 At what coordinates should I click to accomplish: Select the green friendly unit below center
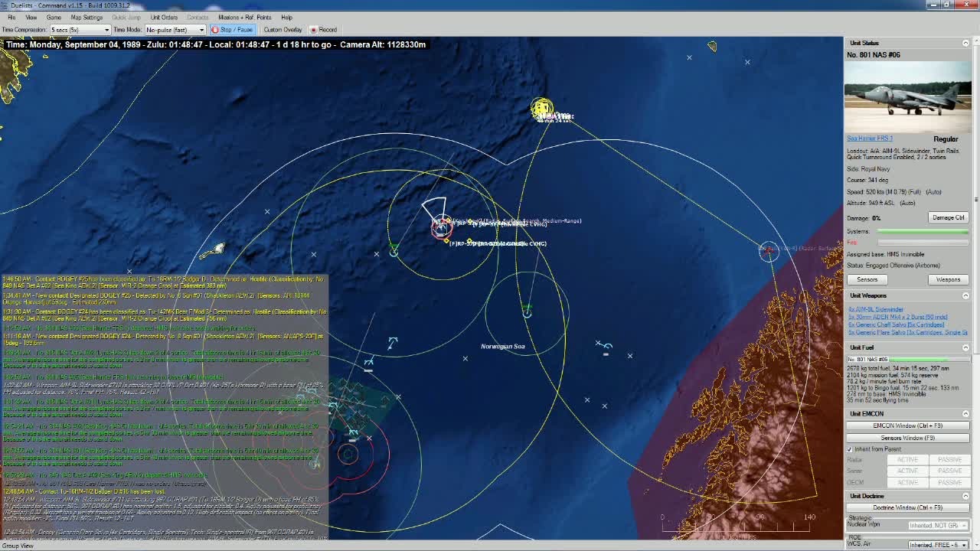[527, 312]
